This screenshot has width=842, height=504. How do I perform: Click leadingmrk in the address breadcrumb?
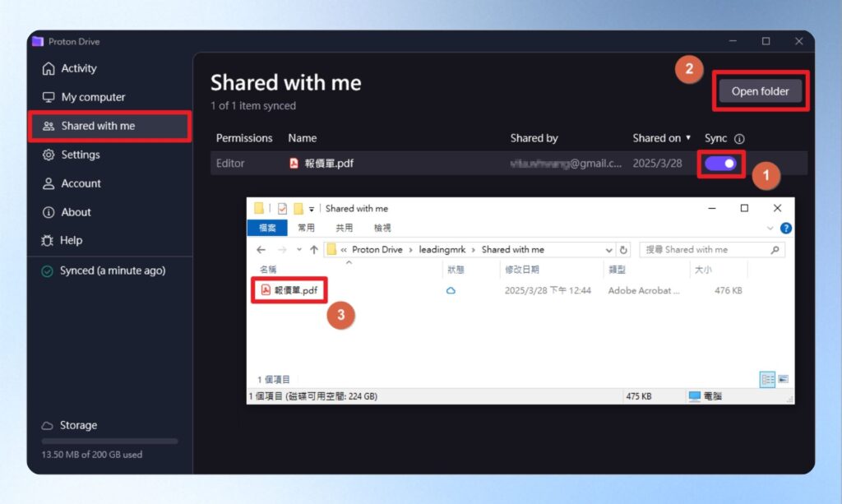coord(442,250)
